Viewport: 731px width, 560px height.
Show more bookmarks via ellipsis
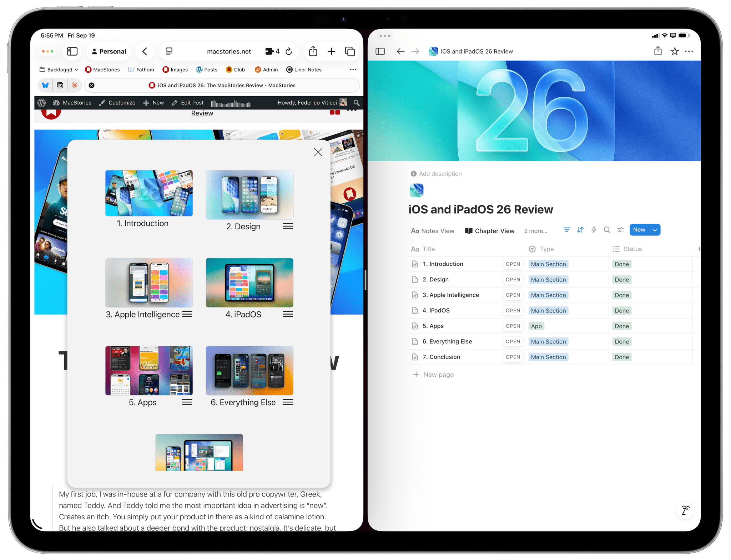[353, 70]
